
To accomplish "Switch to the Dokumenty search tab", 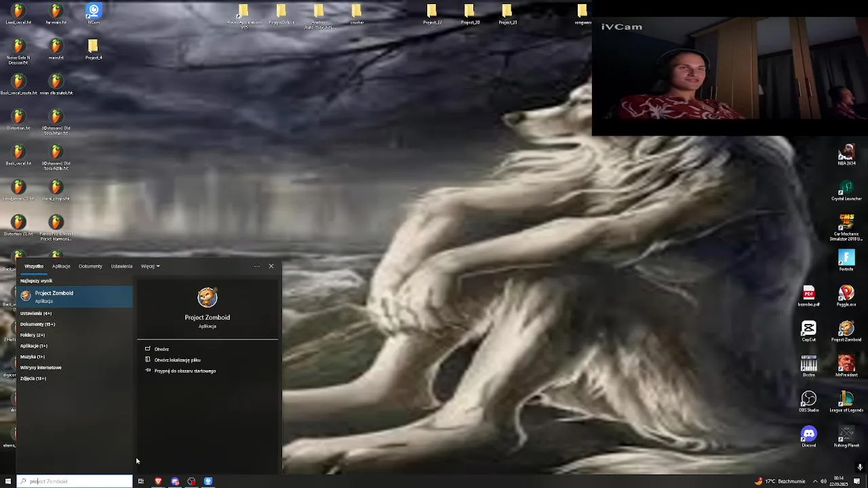I will pos(90,266).
